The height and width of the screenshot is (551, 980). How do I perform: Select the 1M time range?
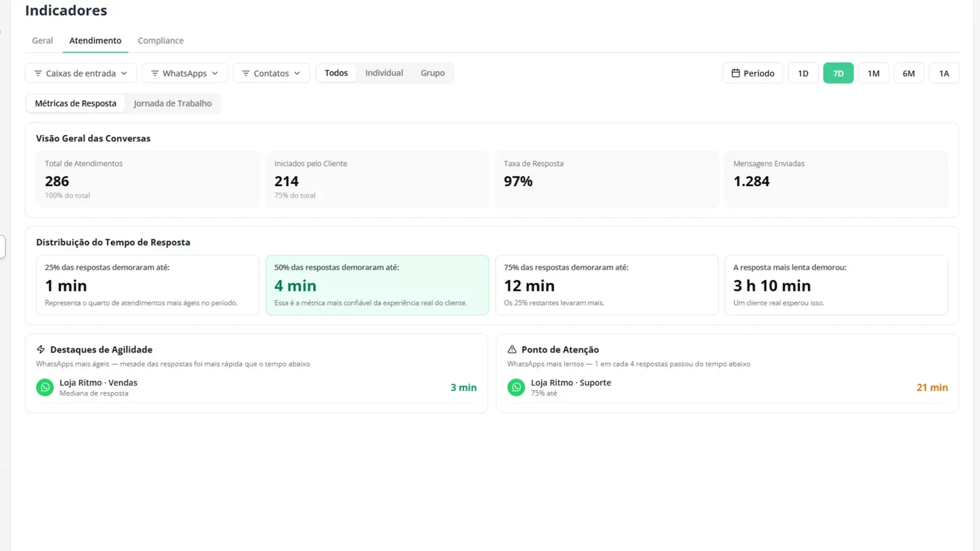(x=873, y=73)
